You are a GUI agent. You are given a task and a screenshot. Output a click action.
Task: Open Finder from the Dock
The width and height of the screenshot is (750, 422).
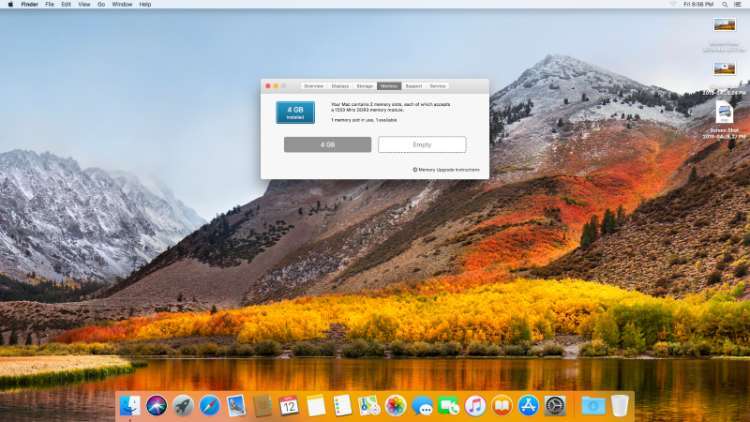pos(130,405)
